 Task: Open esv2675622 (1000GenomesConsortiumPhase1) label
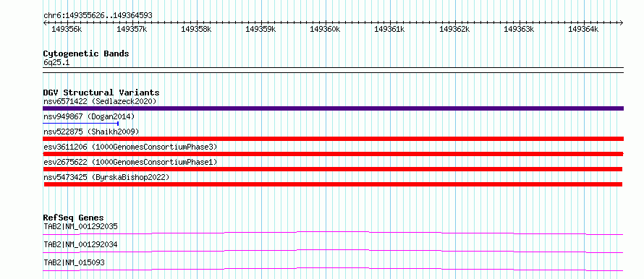[130, 162]
